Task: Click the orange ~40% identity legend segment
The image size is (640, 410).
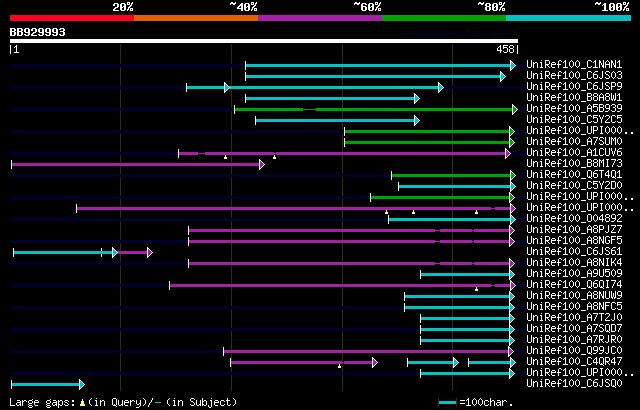Action: pyautogui.click(x=196, y=18)
